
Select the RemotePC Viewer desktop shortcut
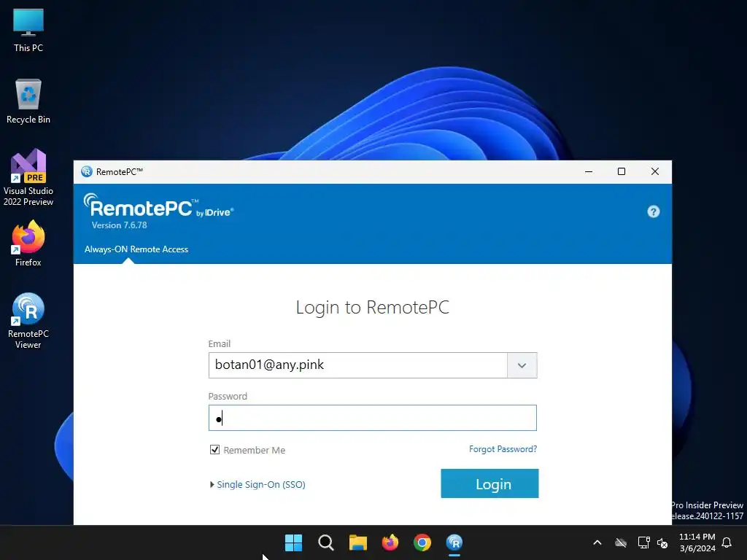(28, 321)
